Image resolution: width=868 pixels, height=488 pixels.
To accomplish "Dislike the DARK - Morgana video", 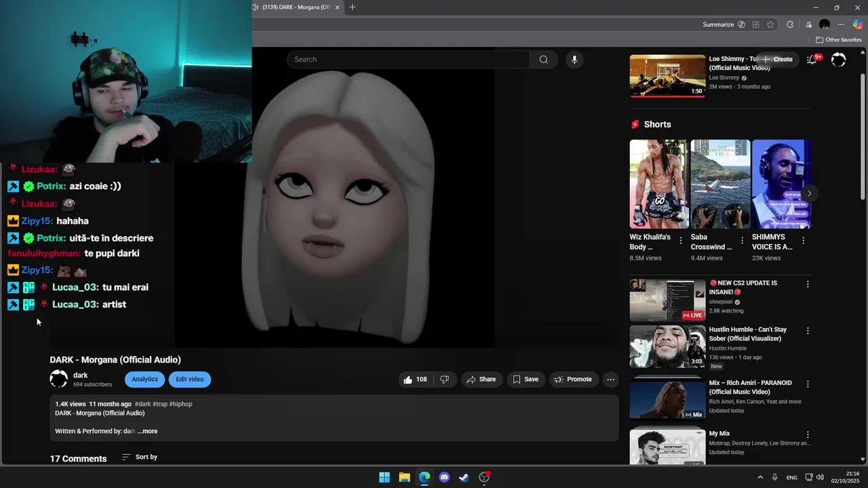I will pos(445,380).
